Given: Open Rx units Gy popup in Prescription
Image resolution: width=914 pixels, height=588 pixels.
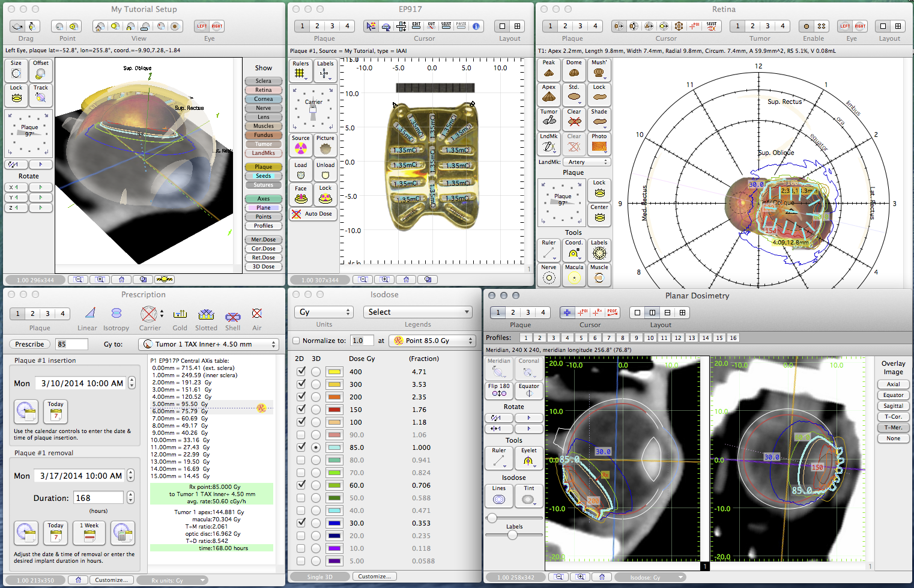Looking at the screenshot, I should click(x=172, y=580).
